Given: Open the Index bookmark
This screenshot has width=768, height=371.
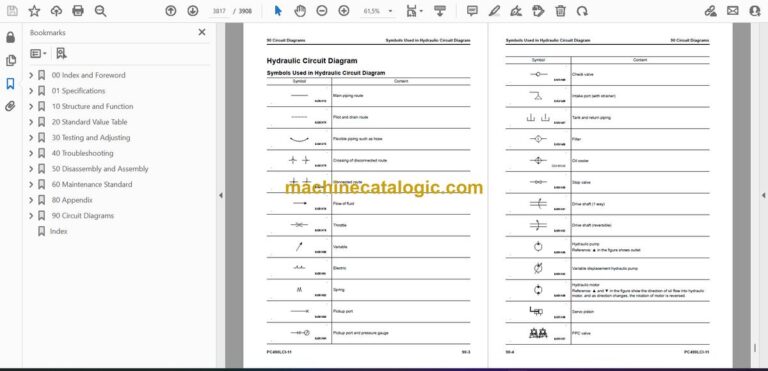Looking at the screenshot, I should 58,231.
